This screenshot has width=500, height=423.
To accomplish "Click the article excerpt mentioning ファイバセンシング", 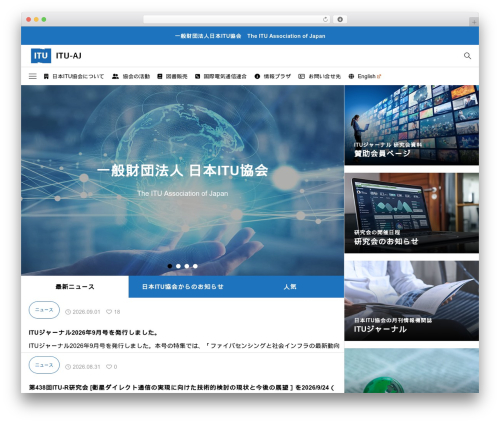I will click(x=184, y=346).
